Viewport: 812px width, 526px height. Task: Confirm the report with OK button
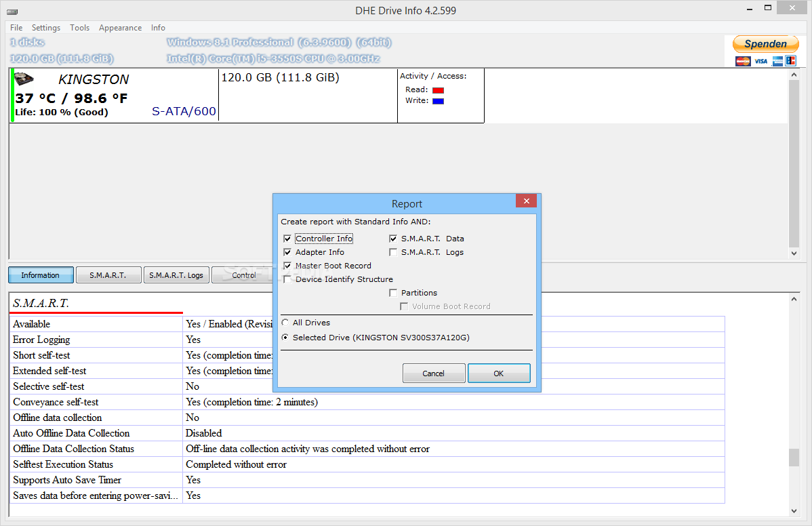pos(499,373)
